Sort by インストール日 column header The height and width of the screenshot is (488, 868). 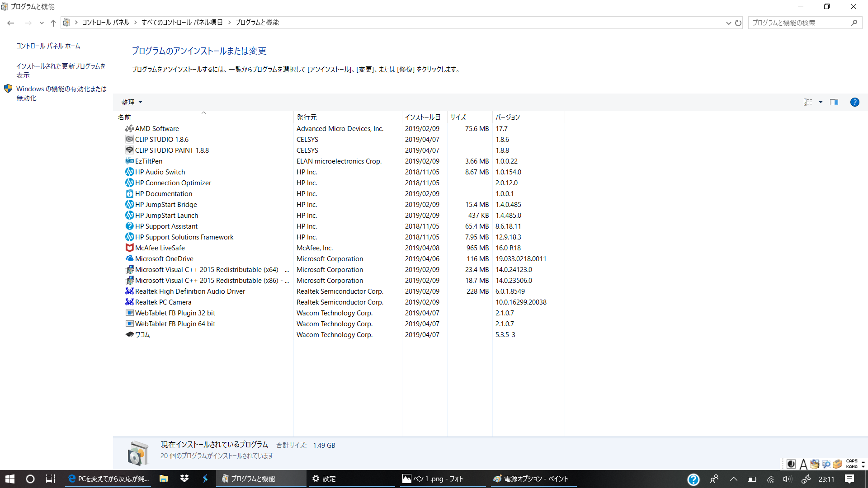(422, 117)
